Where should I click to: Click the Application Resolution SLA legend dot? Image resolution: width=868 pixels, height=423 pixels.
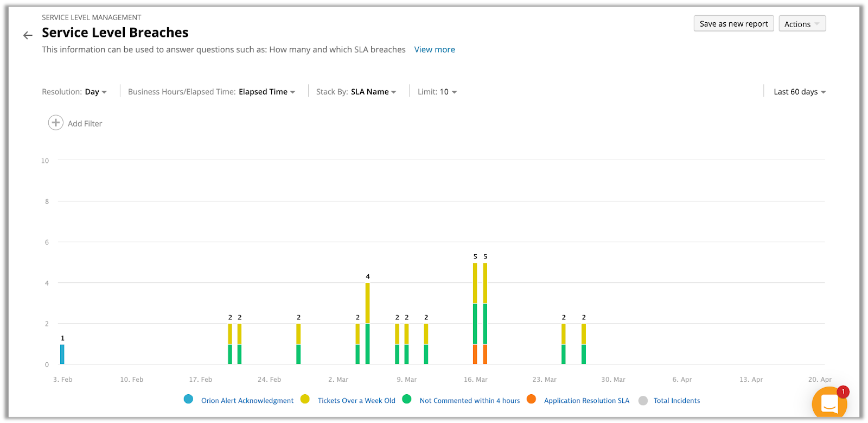click(531, 399)
